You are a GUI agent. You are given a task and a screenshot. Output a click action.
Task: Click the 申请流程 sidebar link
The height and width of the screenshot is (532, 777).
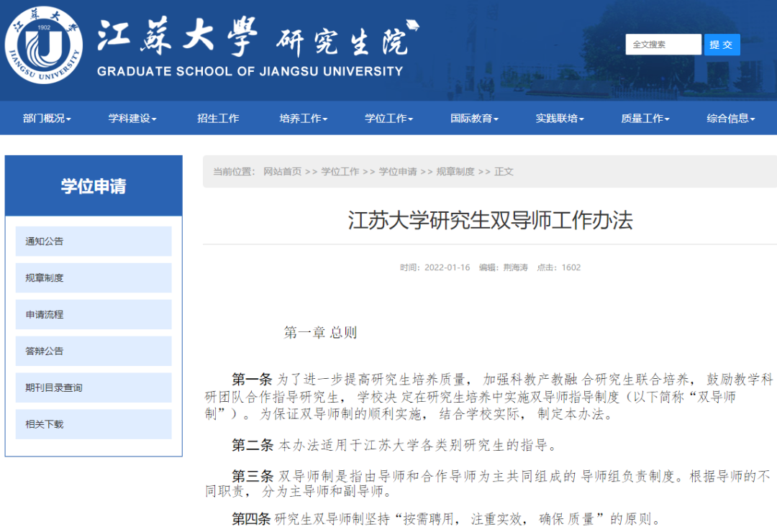[x=93, y=314]
